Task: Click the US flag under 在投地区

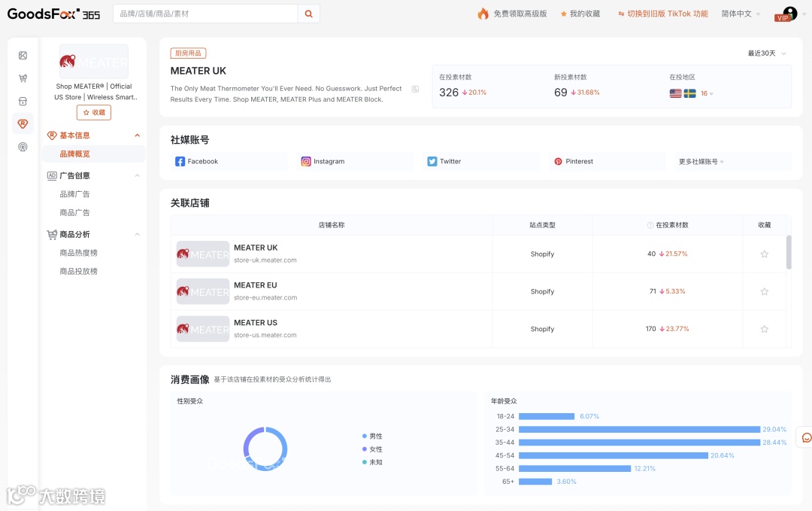Action: pos(675,93)
